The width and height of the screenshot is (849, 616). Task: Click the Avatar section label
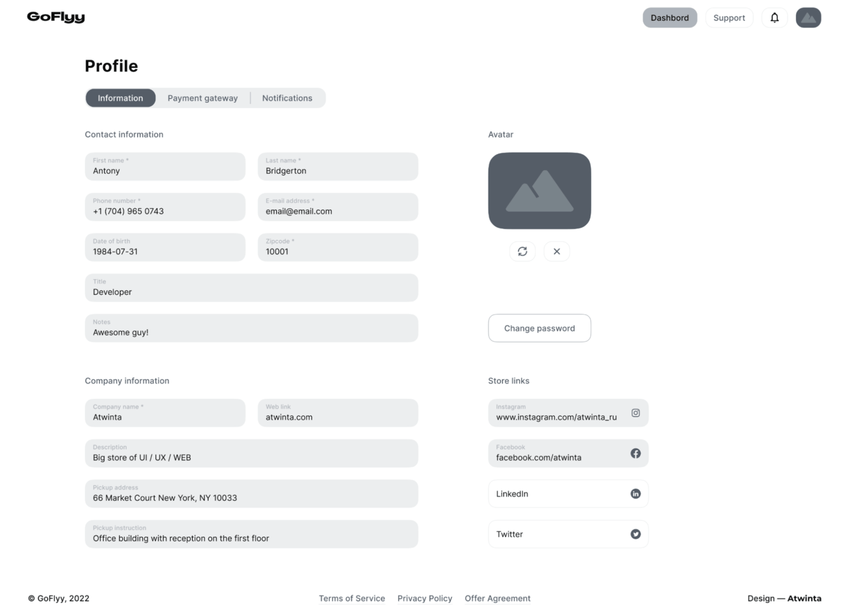[x=501, y=134]
